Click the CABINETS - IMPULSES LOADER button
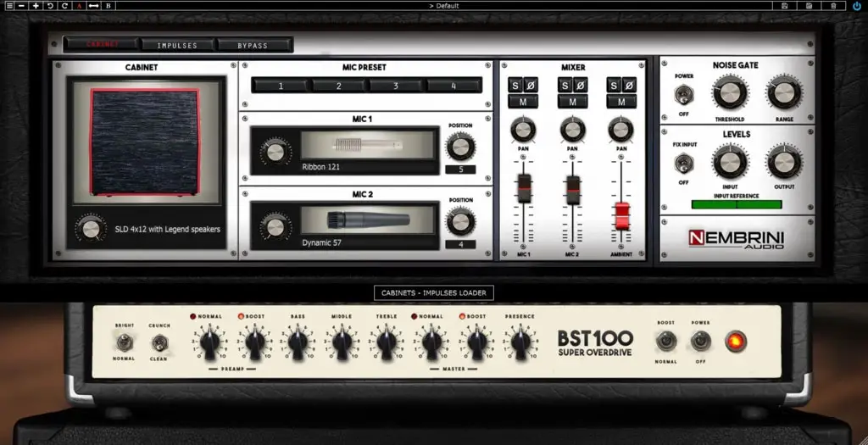Viewport: 868px width, 445px height. [x=434, y=292]
